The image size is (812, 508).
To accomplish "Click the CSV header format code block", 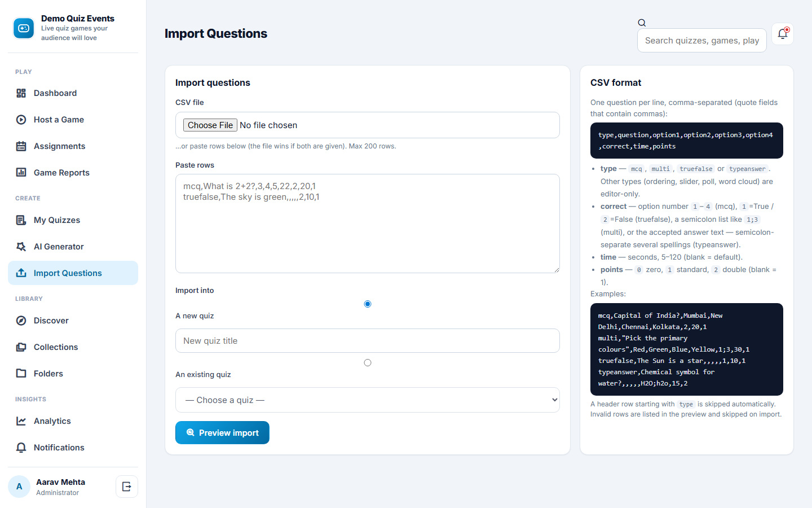I will (687, 141).
